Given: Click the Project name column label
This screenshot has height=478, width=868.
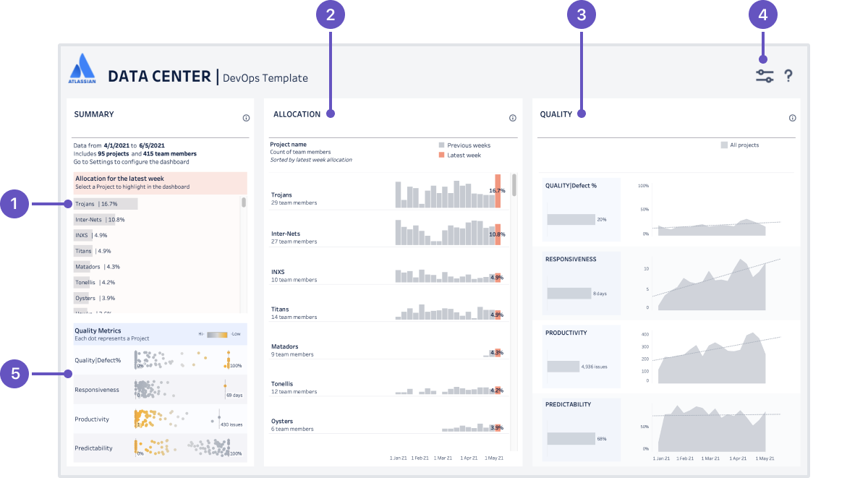Looking at the screenshot, I should click(x=289, y=145).
